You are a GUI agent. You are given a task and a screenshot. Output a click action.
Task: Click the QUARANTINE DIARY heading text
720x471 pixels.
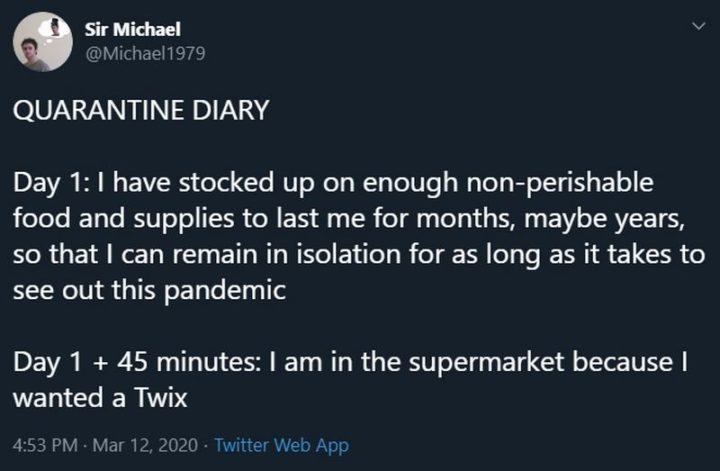(x=142, y=111)
